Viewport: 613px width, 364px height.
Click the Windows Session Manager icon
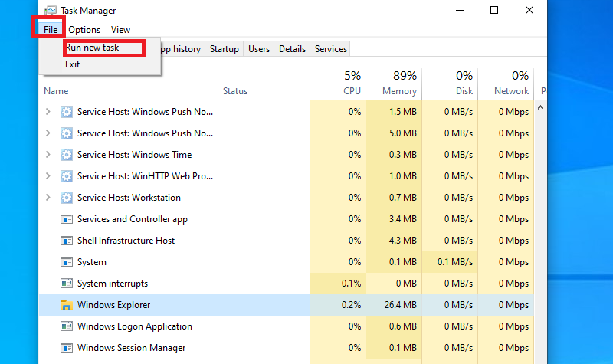(x=66, y=348)
